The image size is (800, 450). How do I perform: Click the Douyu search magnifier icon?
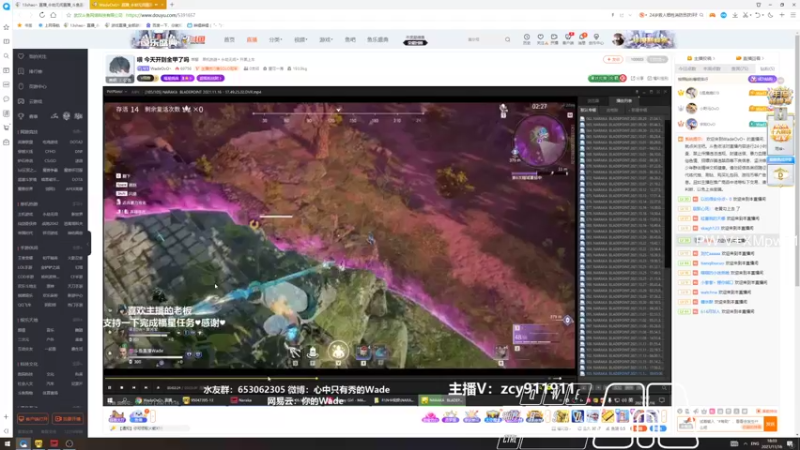pyautogui.click(x=507, y=39)
